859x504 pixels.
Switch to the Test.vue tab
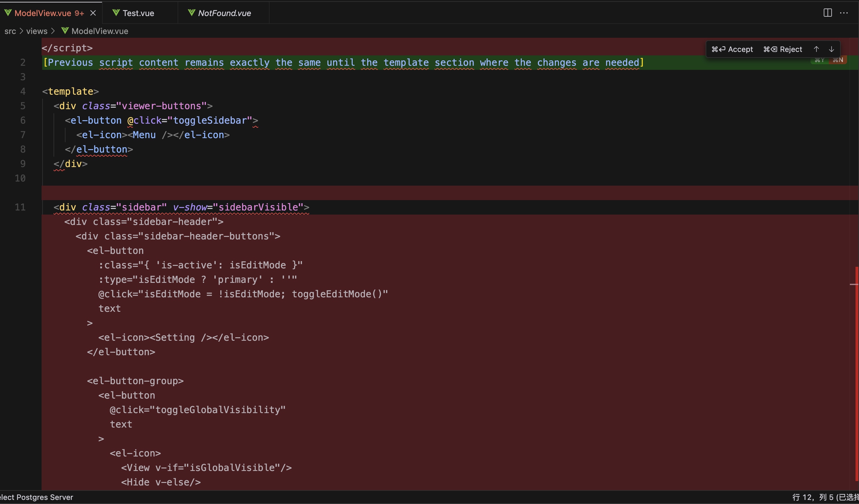139,13
